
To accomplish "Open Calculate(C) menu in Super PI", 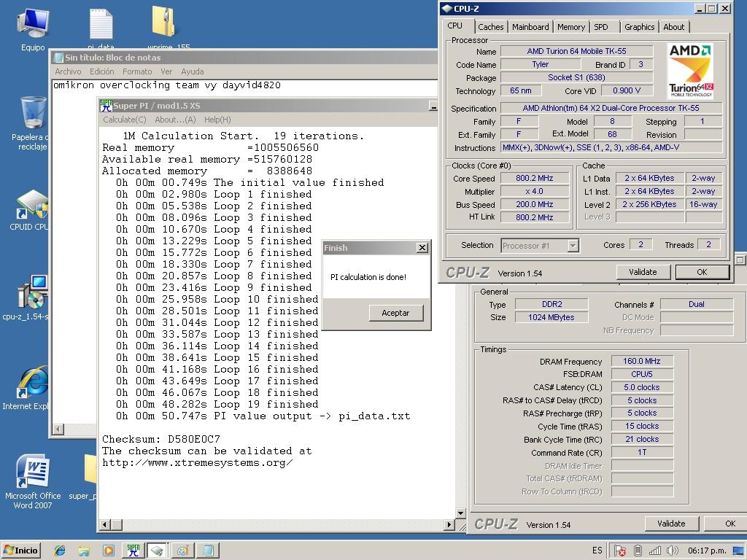I will coord(125,120).
